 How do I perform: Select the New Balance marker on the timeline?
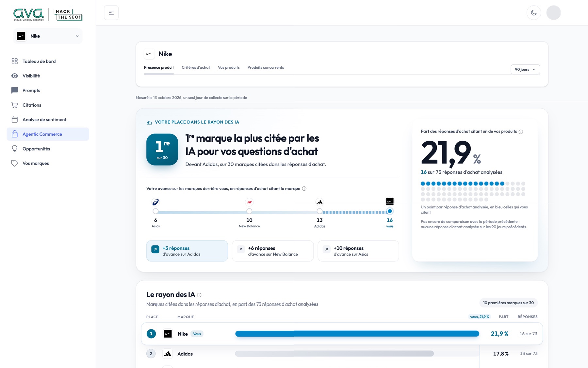(249, 211)
